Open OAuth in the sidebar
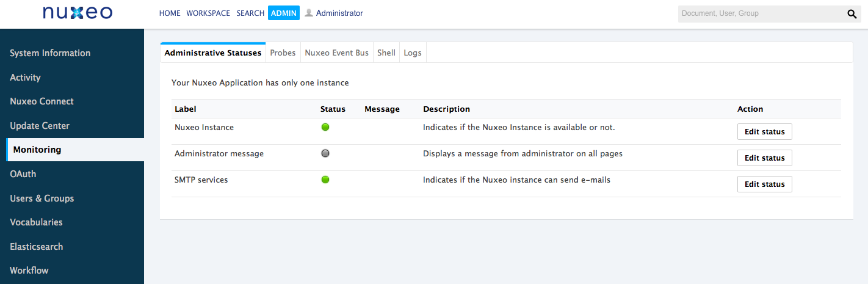Screen dimensions: 868x284 click(23, 174)
